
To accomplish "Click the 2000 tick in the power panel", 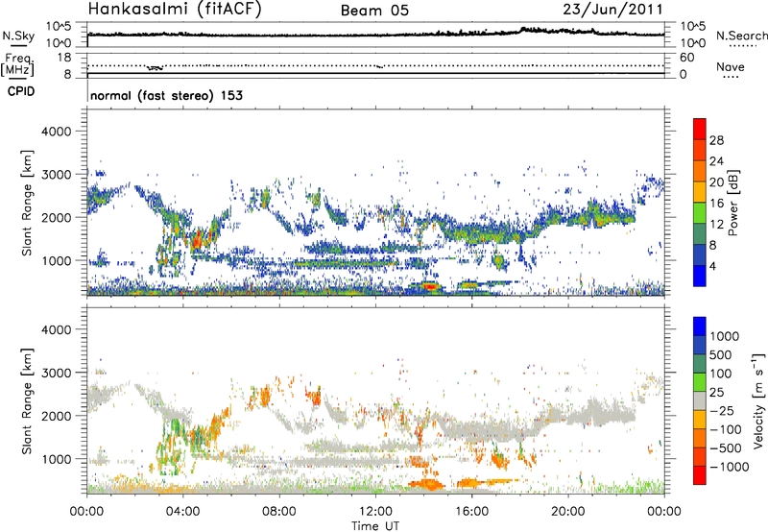I will coord(57,217).
